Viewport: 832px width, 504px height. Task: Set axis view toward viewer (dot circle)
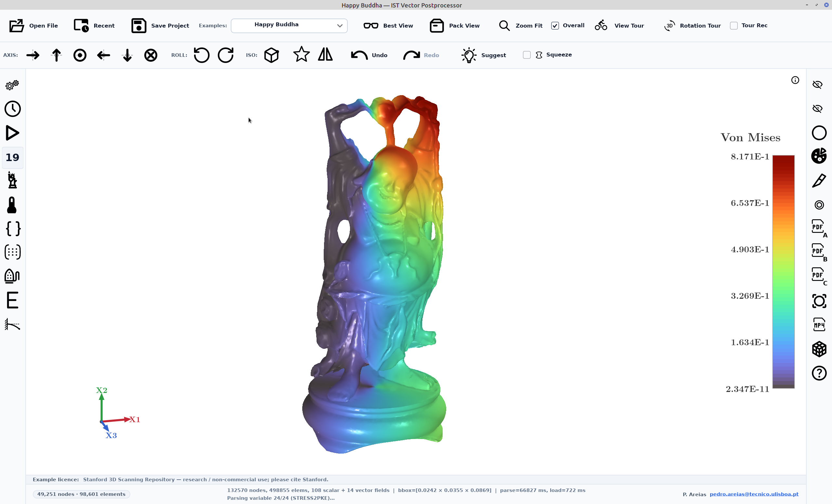point(80,55)
